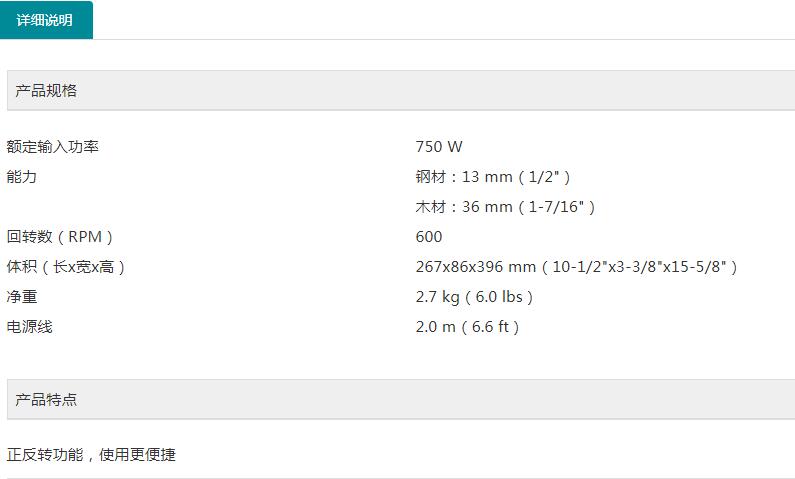Open the 详细说明 tab
Image resolution: width=795 pixels, height=479 pixels.
[x=46, y=20]
